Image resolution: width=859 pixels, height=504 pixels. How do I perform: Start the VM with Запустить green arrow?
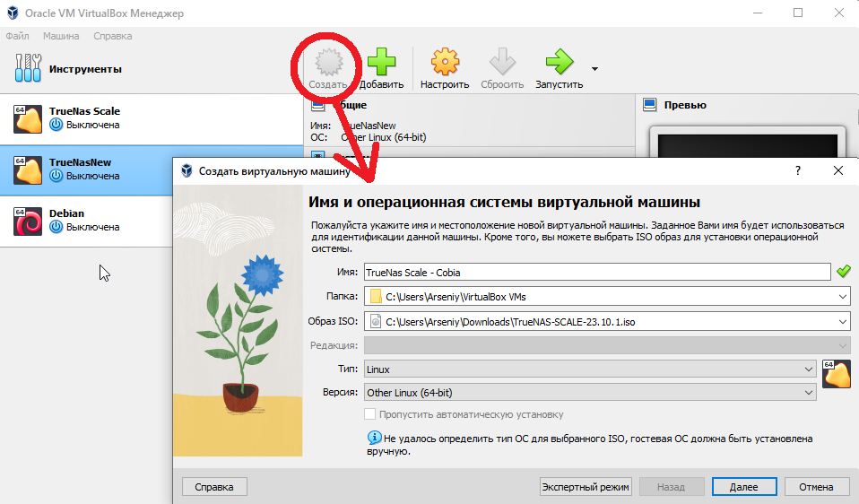point(559,61)
